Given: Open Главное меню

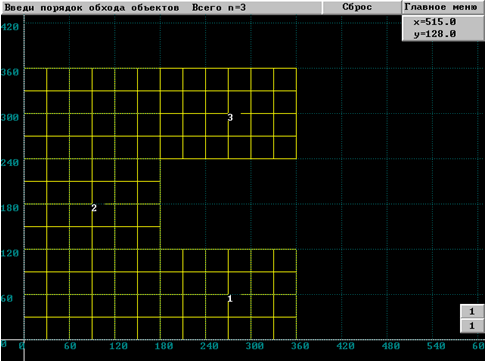Looking at the screenshot, I should click(443, 7).
